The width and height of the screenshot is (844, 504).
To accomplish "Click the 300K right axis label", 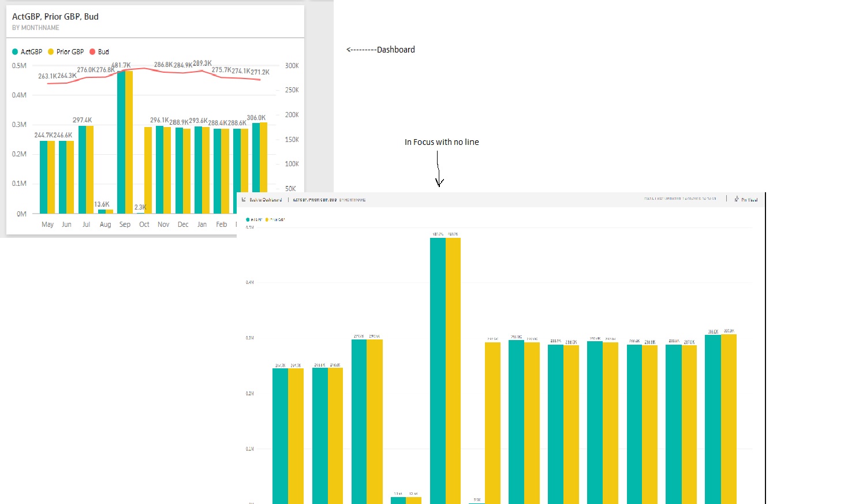I will coord(292,66).
